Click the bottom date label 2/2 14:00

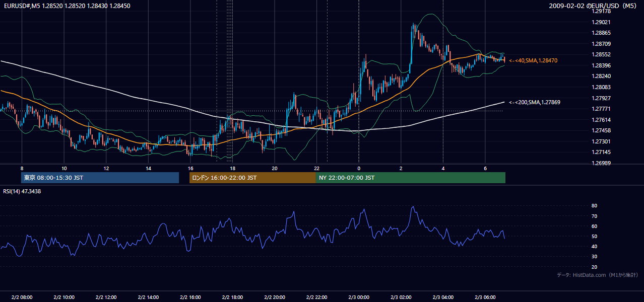tap(148, 297)
